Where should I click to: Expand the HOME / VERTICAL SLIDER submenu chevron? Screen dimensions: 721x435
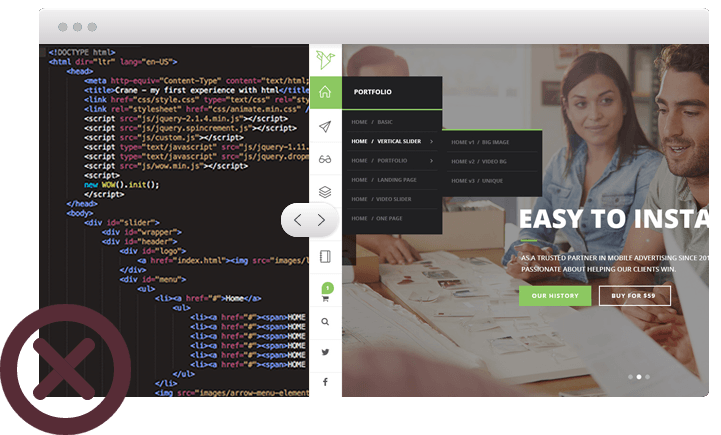point(431,141)
